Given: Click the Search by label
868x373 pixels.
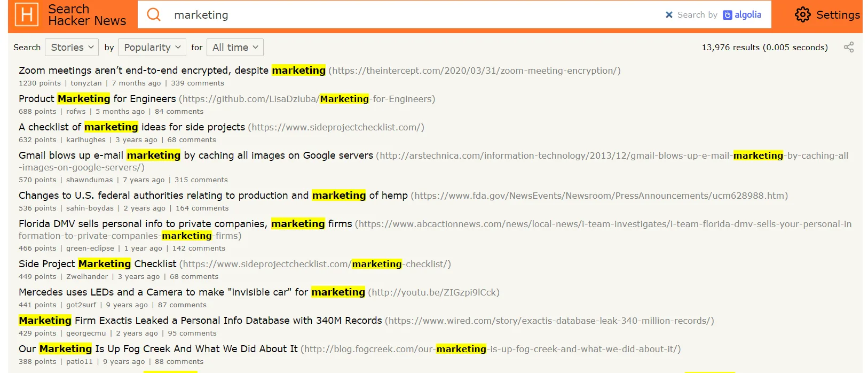Looking at the screenshot, I should 697,15.
